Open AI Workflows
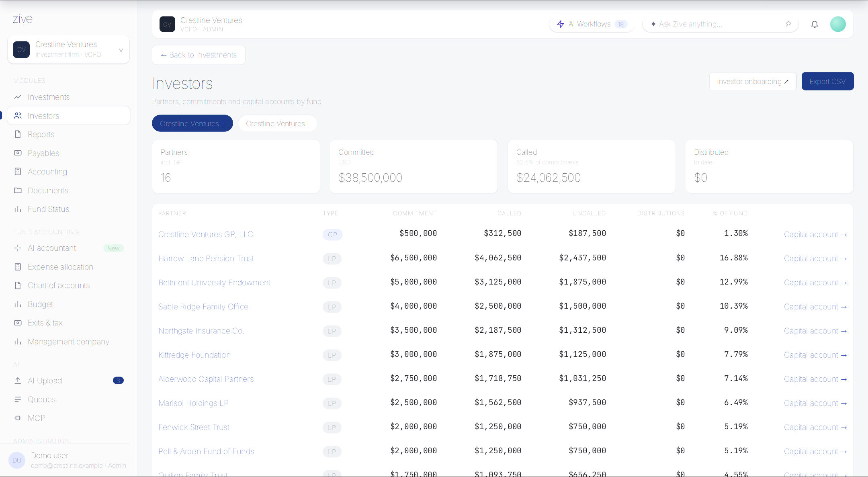This screenshot has height=477, width=868. (592, 24)
